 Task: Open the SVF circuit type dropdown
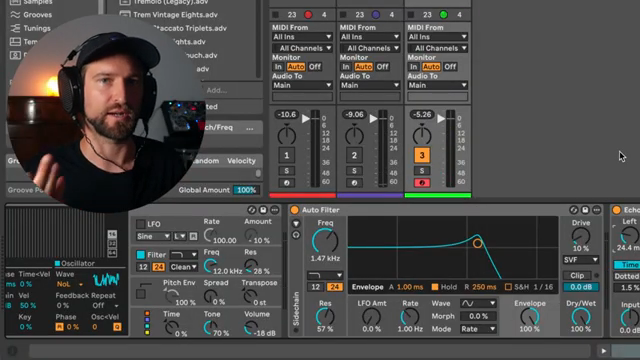pyautogui.click(x=580, y=260)
